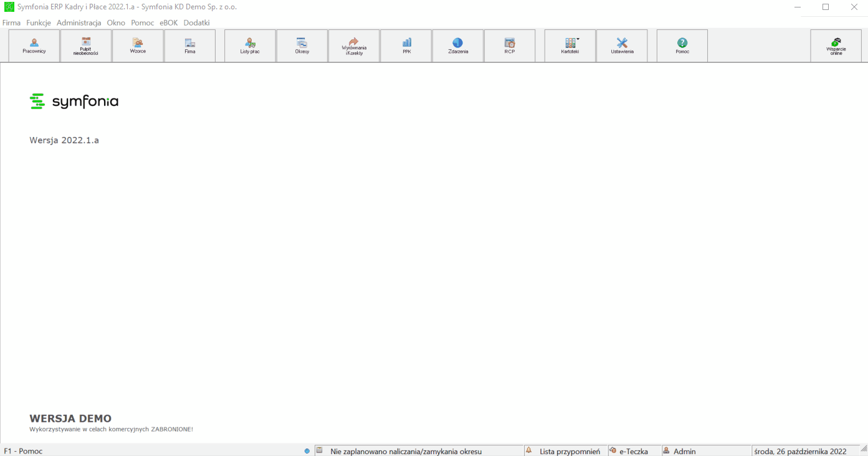Launch the PPK chart icon

tap(406, 45)
